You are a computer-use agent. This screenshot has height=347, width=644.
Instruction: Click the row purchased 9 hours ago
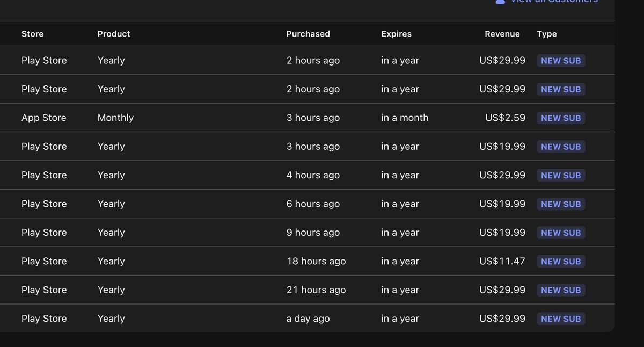(x=307, y=233)
